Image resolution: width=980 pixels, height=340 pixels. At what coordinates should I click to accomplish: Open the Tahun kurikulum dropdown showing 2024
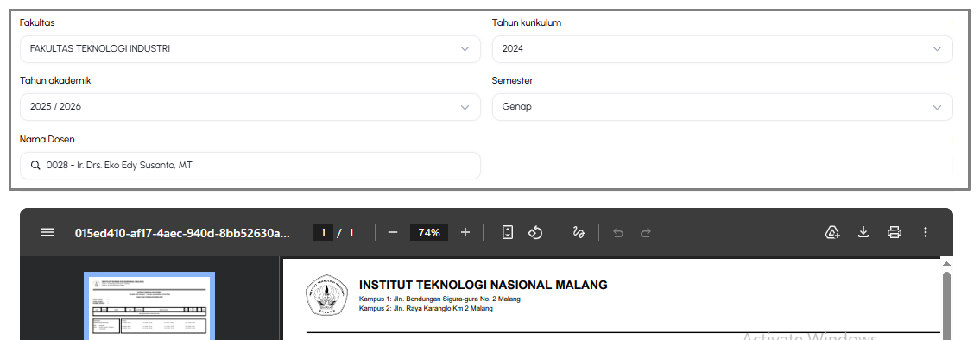click(x=723, y=48)
